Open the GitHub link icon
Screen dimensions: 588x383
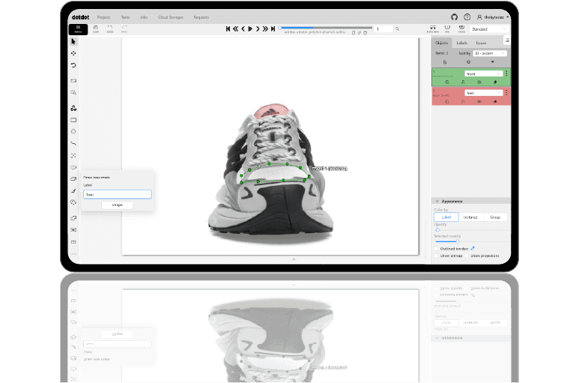tap(454, 17)
